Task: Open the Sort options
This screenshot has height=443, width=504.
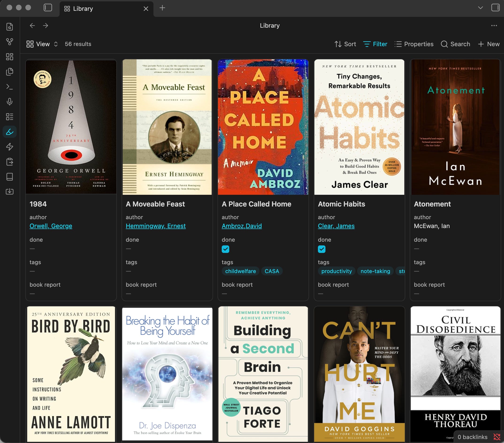Action: click(x=345, y=44)
